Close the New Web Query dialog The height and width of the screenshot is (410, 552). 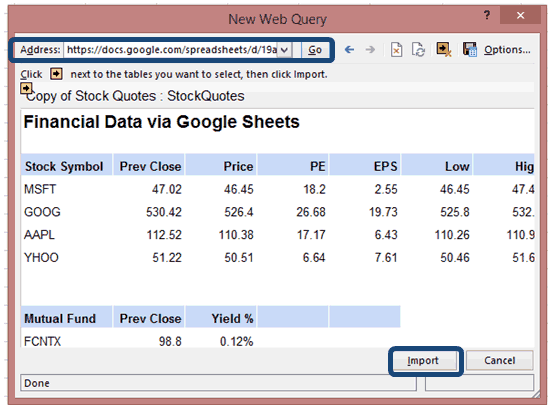(520, 15)
